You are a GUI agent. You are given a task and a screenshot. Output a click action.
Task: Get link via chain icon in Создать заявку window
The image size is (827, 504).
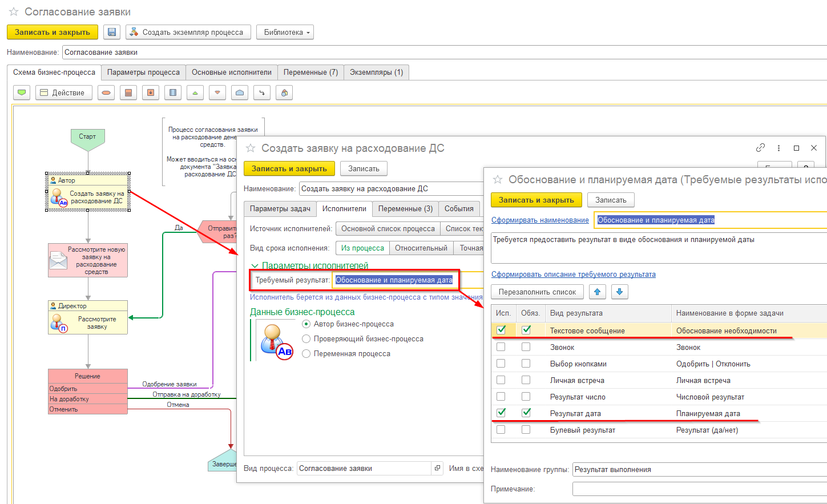pyautogui.click(x=760, y=148)
